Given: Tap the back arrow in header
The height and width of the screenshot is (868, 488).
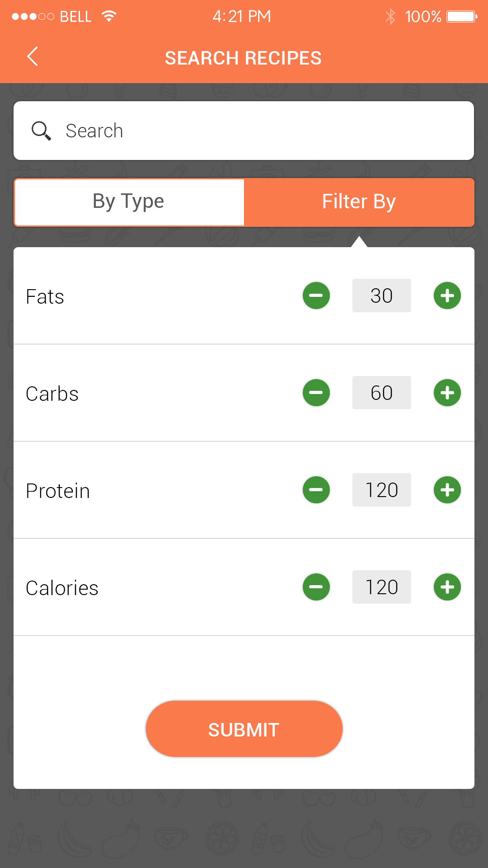Looking at the screenshot, I should (x=33, y=57).
